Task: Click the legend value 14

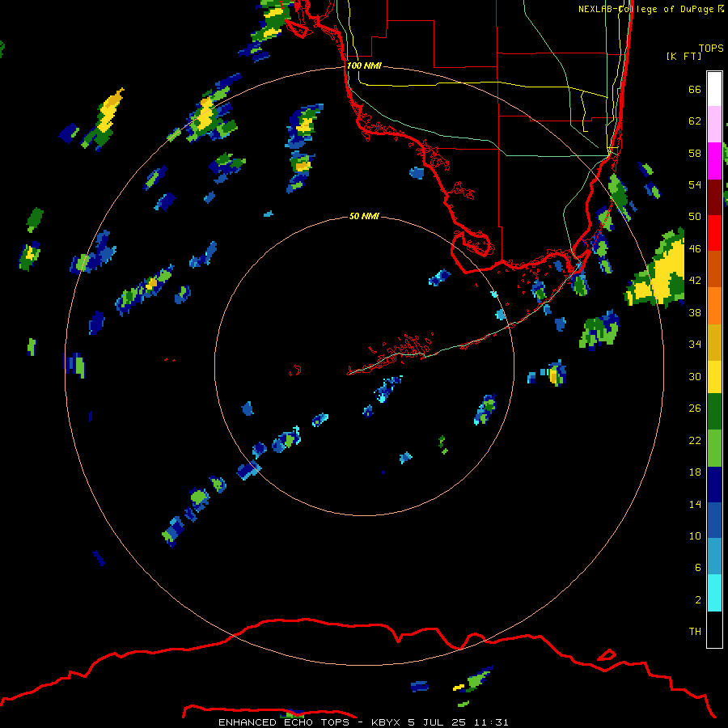Action: click(695, 504)
